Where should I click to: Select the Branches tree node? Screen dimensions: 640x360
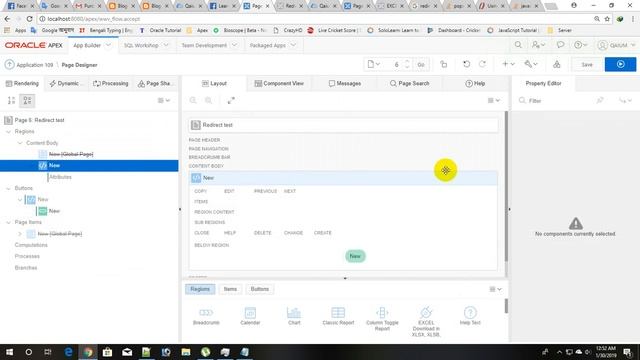pyautogui.click(x=26, y=268)
